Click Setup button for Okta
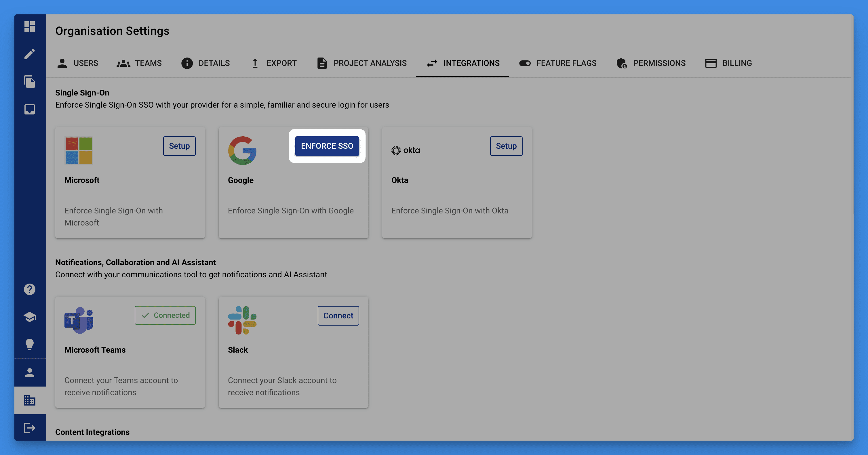 point(506,146)
